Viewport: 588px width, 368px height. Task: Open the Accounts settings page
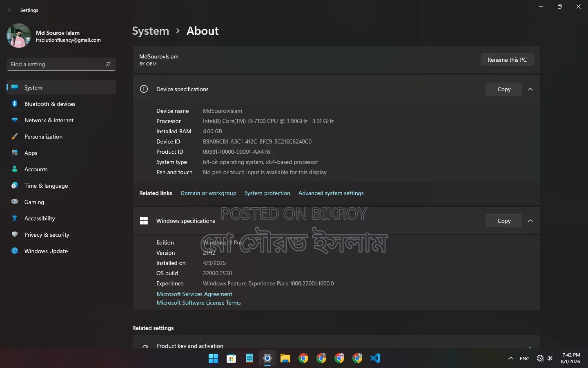pos(61,169)
